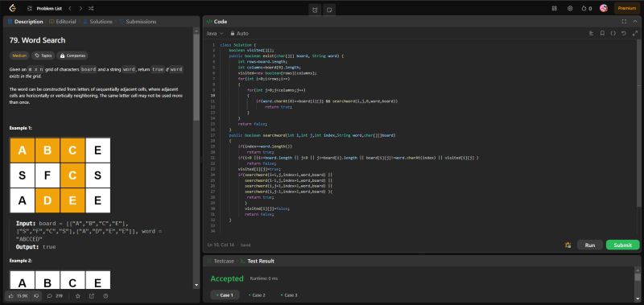644x305 pixels.
Task: Expand the Companies tag
Action: pos(72,56)
